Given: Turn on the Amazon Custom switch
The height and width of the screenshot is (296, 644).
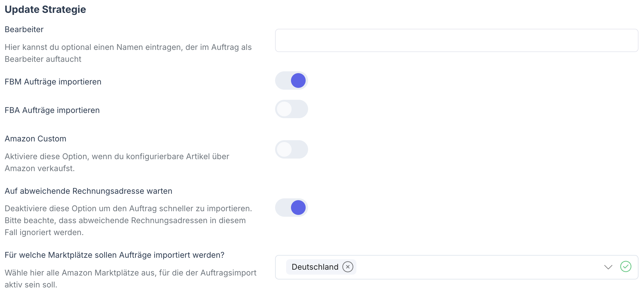Looking at the screenshot, I should [x=291, y=150].
